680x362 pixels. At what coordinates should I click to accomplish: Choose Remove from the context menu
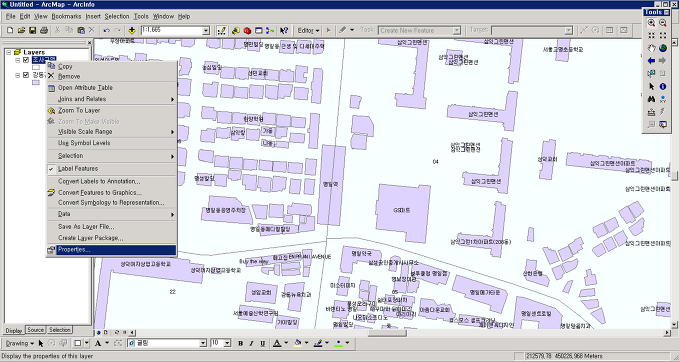[x=111, y=76]
